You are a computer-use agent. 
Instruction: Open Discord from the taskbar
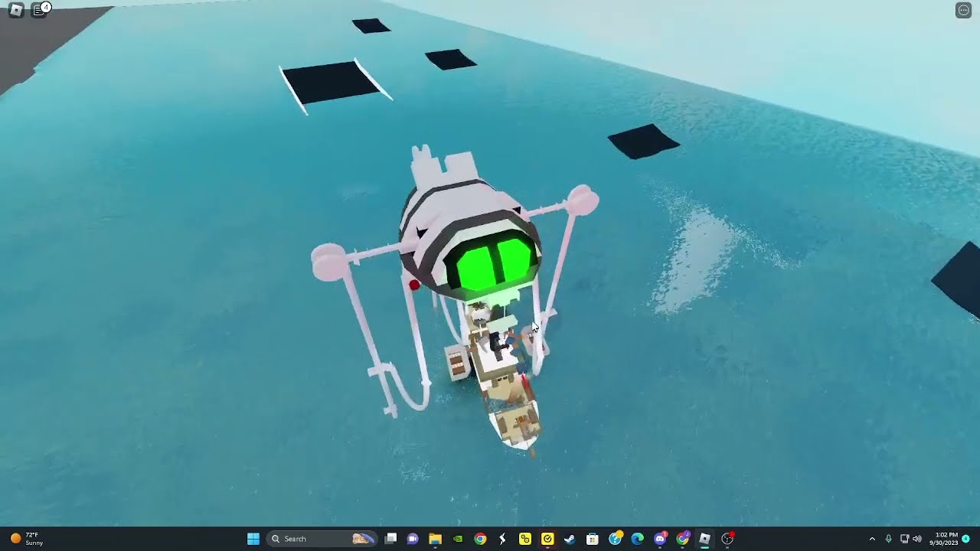[x=660, y=539]
